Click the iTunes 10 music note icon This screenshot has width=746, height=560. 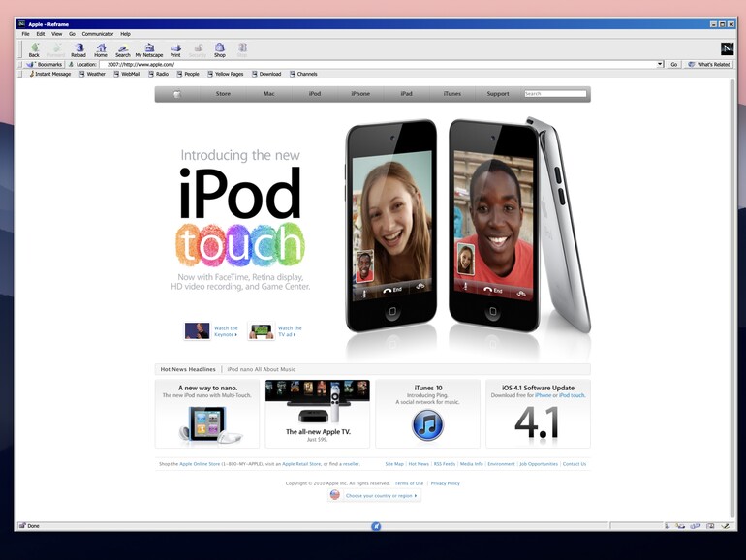(427, 425)
